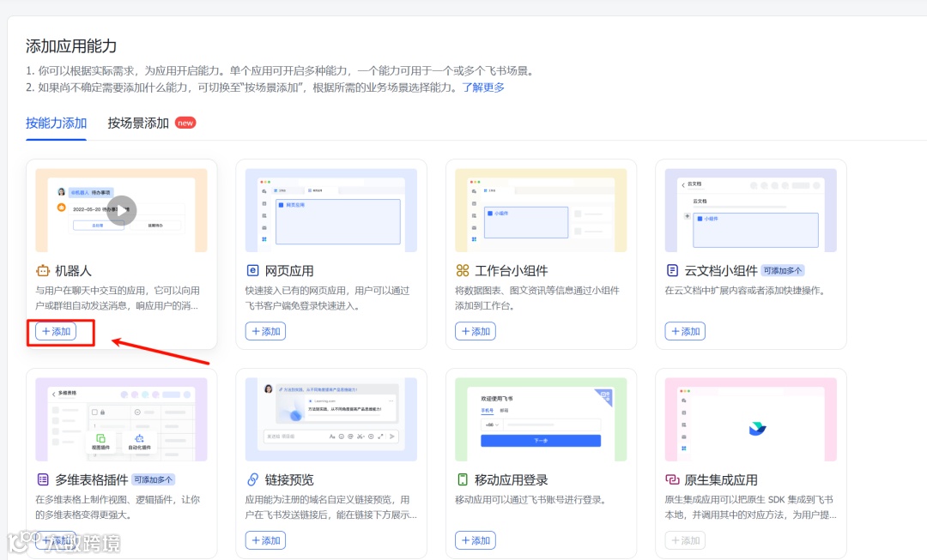
Task: Click the web app icon beside 网页应用
Action: pyautogui.click(x=252, y=270)
